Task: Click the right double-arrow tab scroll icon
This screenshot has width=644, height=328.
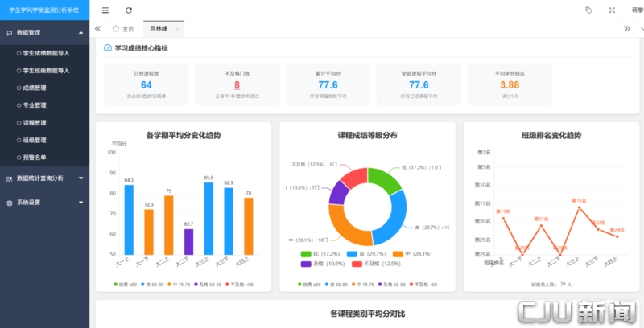Action: 627,29
